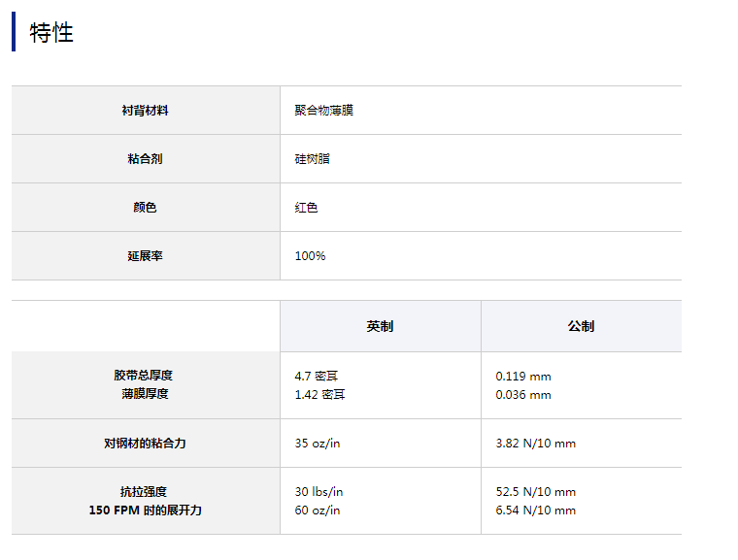Click the 0.119 mm metric value
Viewport: 738px width, 560px height.
click(x=522, y=376)
